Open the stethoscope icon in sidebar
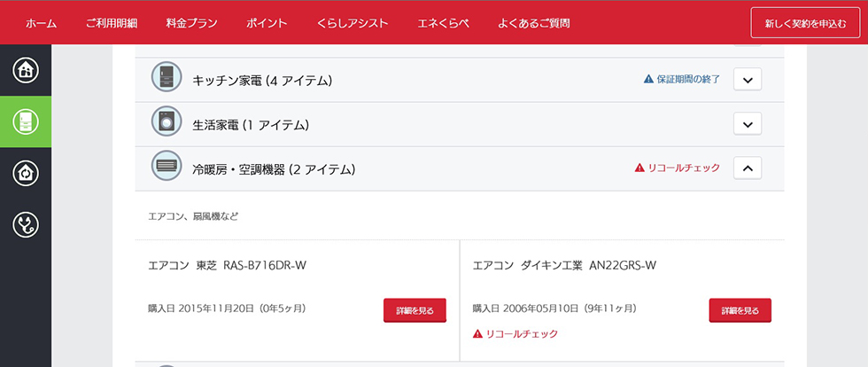The width and height of the screenshot is (868, 367). click(x=26, y=224)
